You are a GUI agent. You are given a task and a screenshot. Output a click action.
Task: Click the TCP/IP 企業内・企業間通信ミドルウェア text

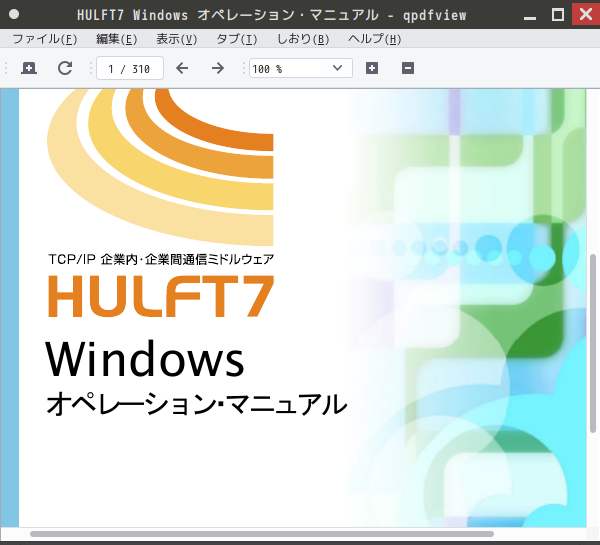coord(161,259)
